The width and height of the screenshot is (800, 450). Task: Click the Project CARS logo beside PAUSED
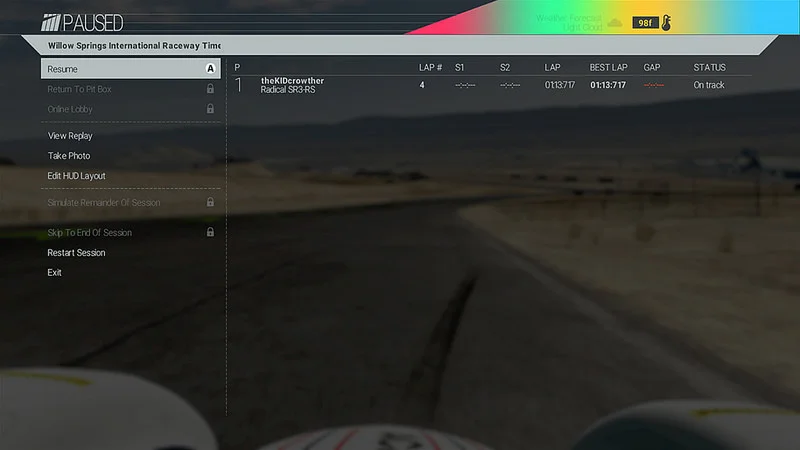pyautogui.click(x=51, y=22)
